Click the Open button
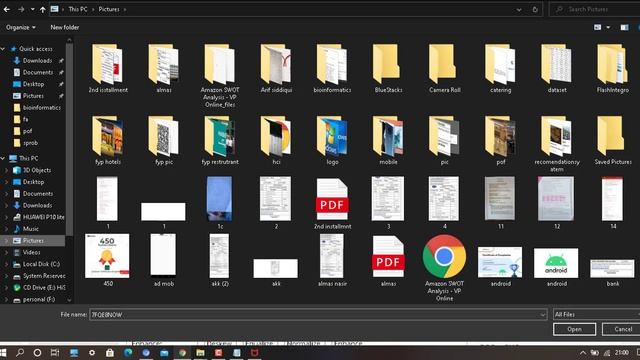The width and height of the screenshot is (640, 360). click(574, 329)
